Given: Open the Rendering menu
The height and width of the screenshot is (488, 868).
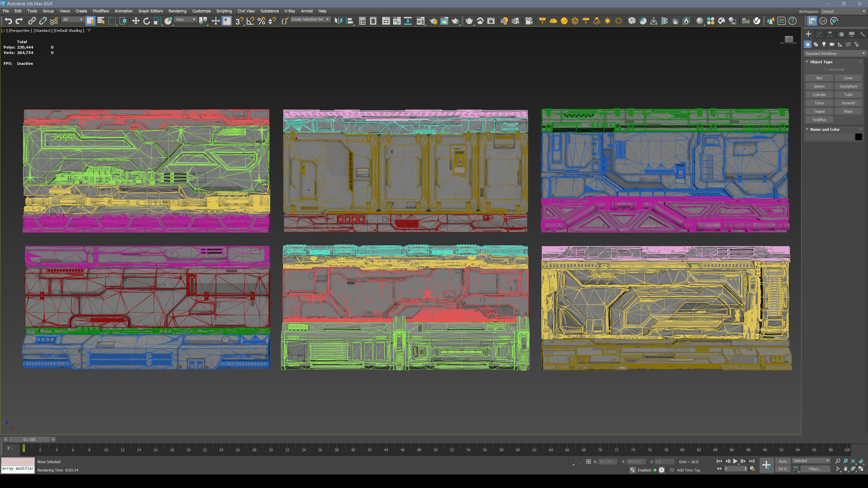Looking at the screenshot, I should [x=177, y=11].
